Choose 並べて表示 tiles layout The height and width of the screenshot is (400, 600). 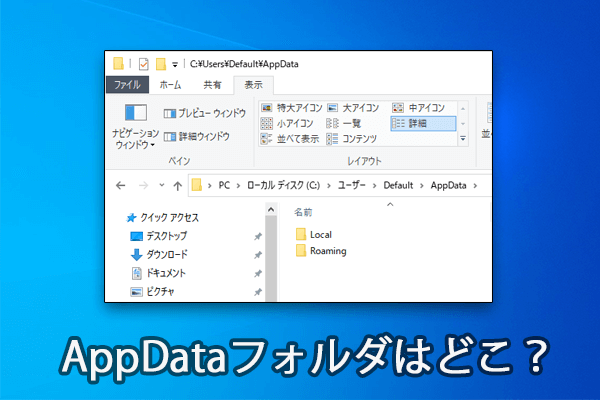pos(290,139)
